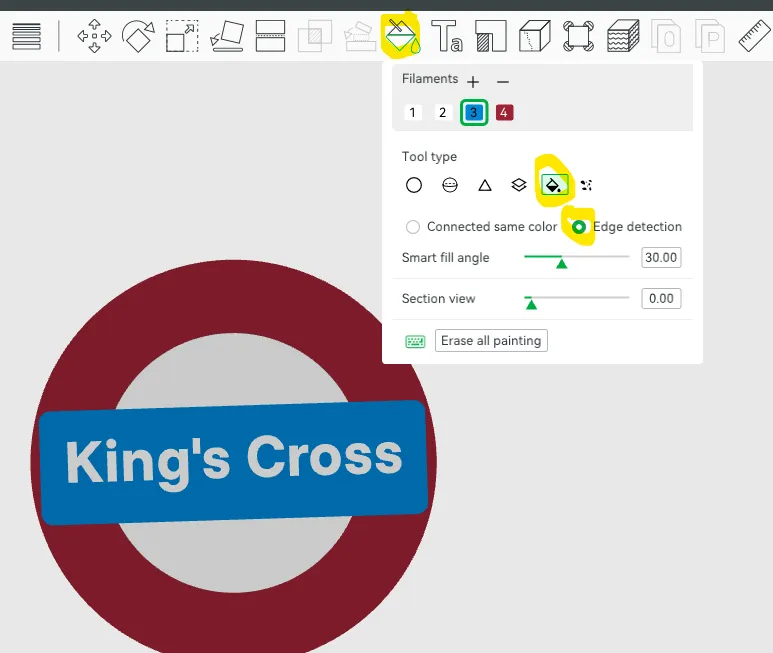Select the Assembly view tool

(578, 36)
